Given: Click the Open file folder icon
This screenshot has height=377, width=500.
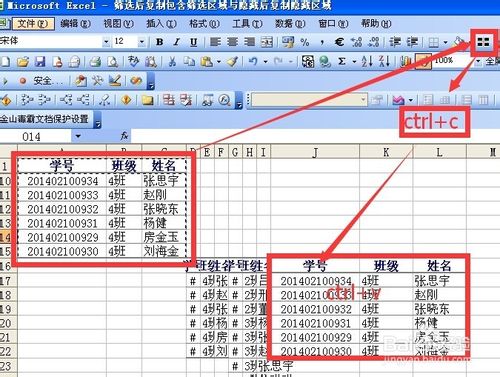Looking at the screenshot, I should pyautogui.click(x=23, y=62).
